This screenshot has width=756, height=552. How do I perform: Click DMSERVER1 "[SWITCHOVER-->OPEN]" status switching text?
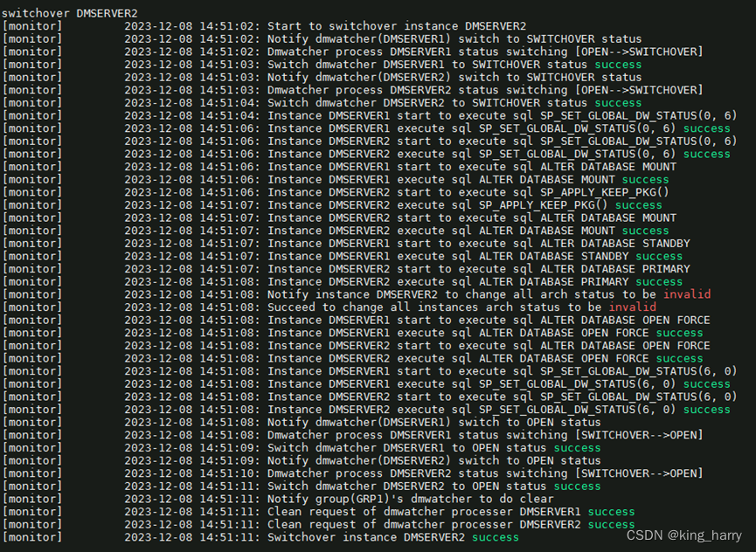pos(639,435)
